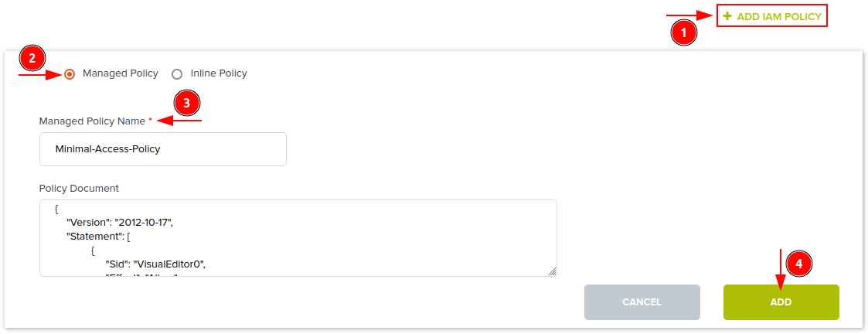The height and width of the screenshot is (334, 868).
Task: Click the "Version": "2012-10-17" line
Action: click(x=120, y=223)
